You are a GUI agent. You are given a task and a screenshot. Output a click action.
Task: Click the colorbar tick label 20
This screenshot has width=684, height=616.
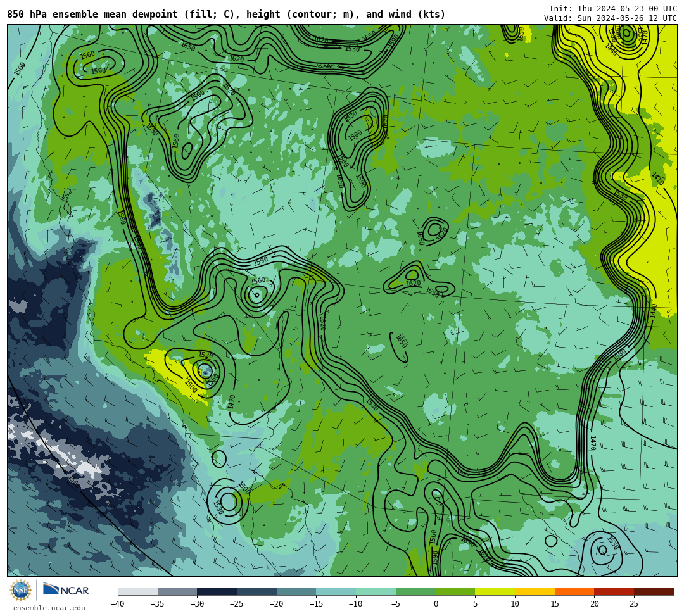point(594,604)
